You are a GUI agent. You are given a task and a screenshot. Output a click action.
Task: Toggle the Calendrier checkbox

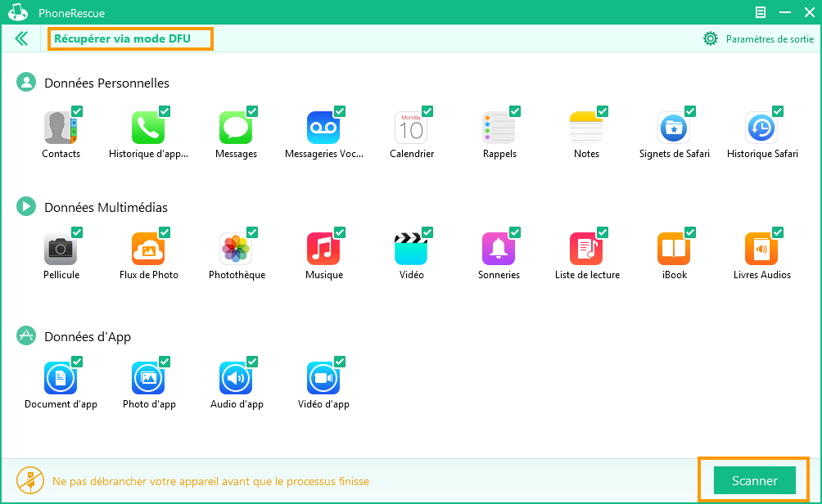tap(427, 111)
